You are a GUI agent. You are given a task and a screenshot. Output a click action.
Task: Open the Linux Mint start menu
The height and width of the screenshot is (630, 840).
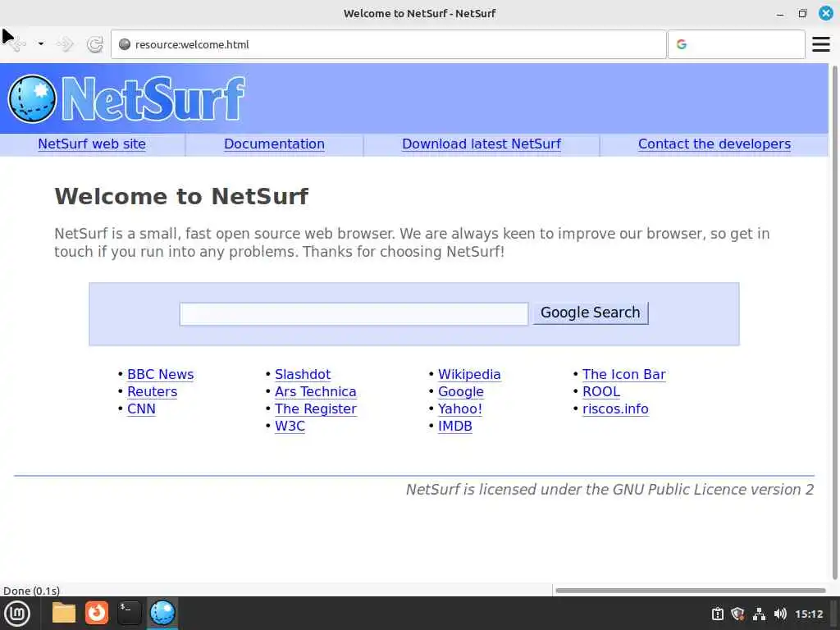17,614
